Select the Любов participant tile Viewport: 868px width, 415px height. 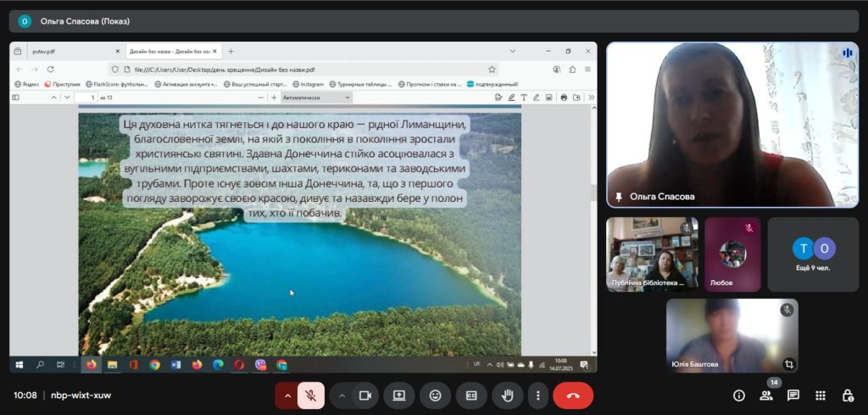pos(732,255)
